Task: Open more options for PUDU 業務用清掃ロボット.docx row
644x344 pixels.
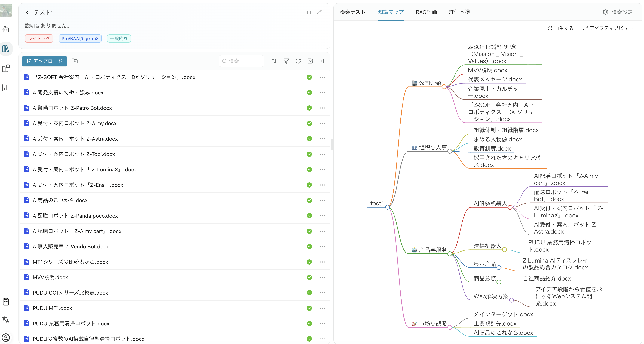Action: click(x=323, y=323)
